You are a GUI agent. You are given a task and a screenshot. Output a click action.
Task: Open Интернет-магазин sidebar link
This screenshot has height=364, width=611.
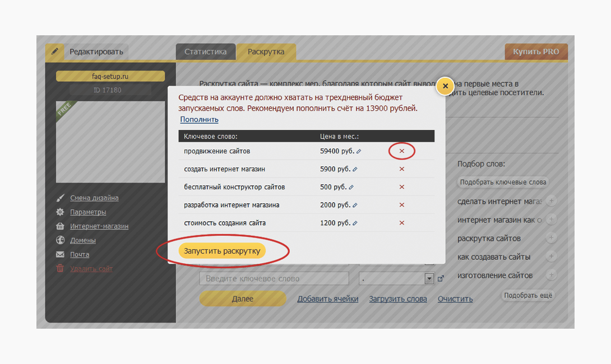pos(99,226)
